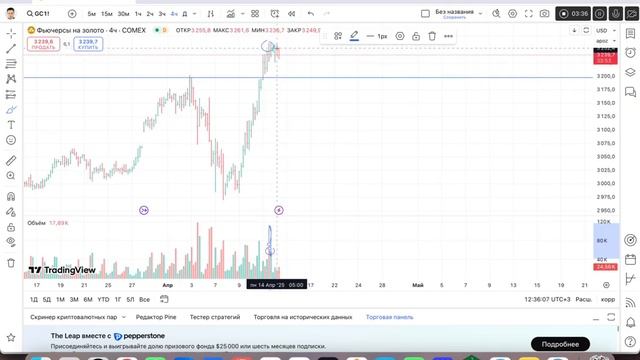Screen dimensions: 640x360
Task: Select trend line tool
Action: (11, 49)
